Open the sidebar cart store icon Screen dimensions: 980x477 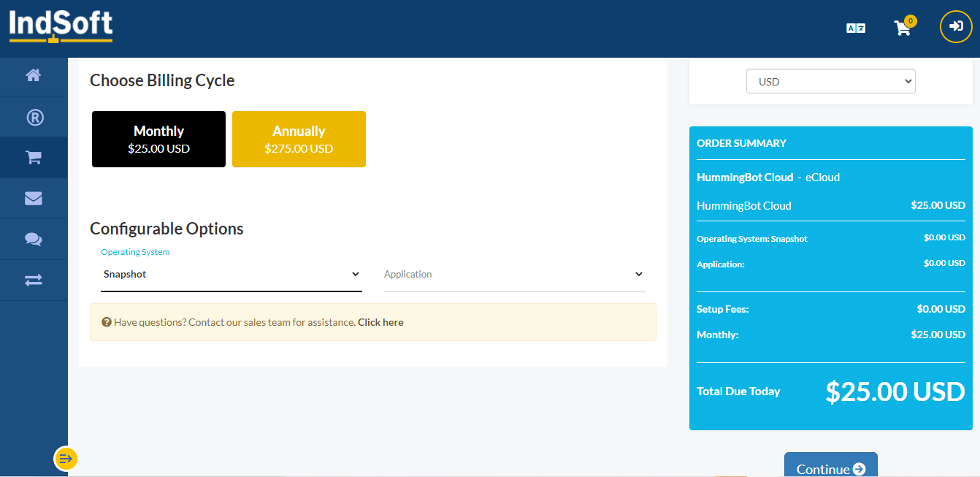click(x=34, y=157)
